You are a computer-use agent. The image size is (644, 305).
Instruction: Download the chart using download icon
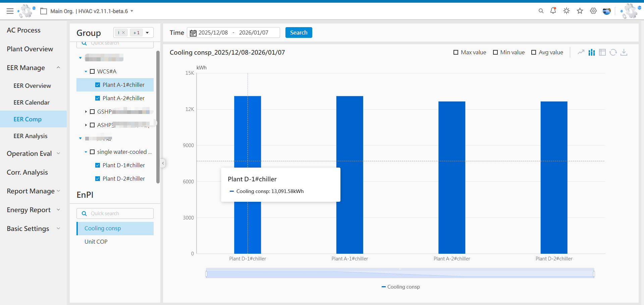coord(624,52)
